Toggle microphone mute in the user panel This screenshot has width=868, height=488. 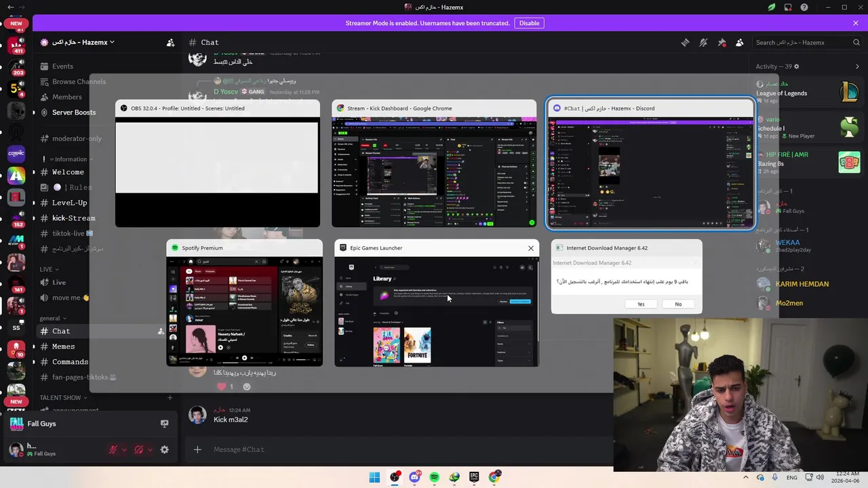click(113, 449)
